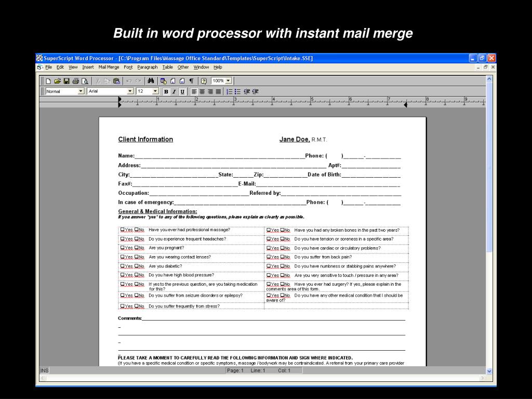Restore the inner document window

[486, 67]
